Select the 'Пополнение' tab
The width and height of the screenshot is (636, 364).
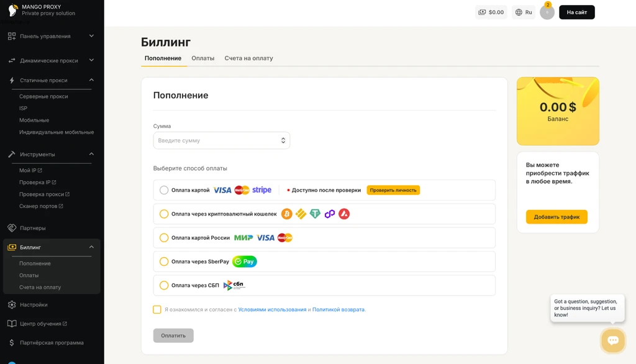[x=163, y=58]
